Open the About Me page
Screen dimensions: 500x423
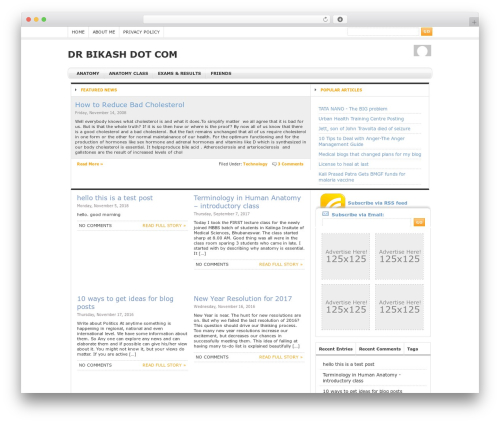(104, 32)
